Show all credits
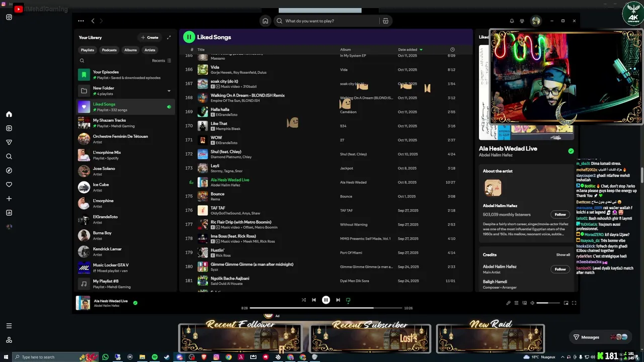 point(563,255)
